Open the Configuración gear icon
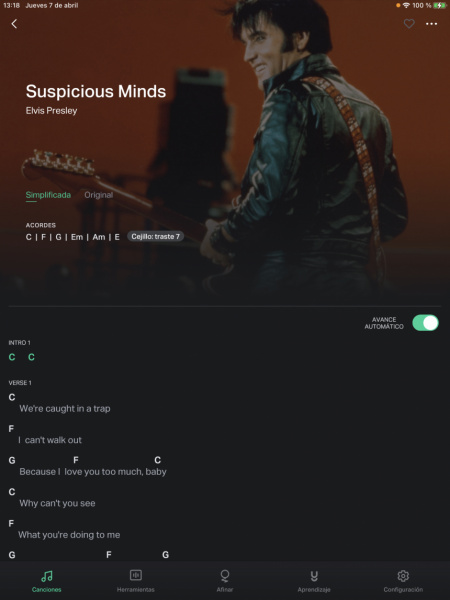This screenshot has height=600, width=450. (403, 576)
